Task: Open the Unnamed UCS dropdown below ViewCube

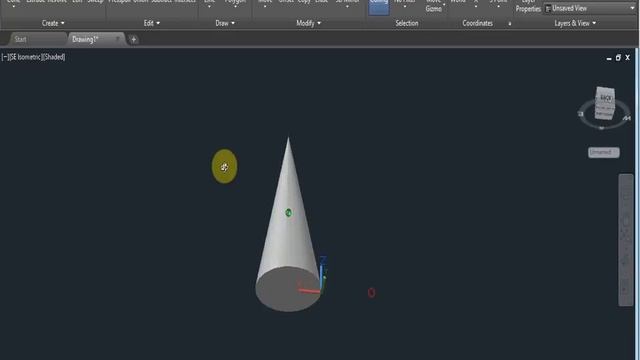Action: click(603, 152)
